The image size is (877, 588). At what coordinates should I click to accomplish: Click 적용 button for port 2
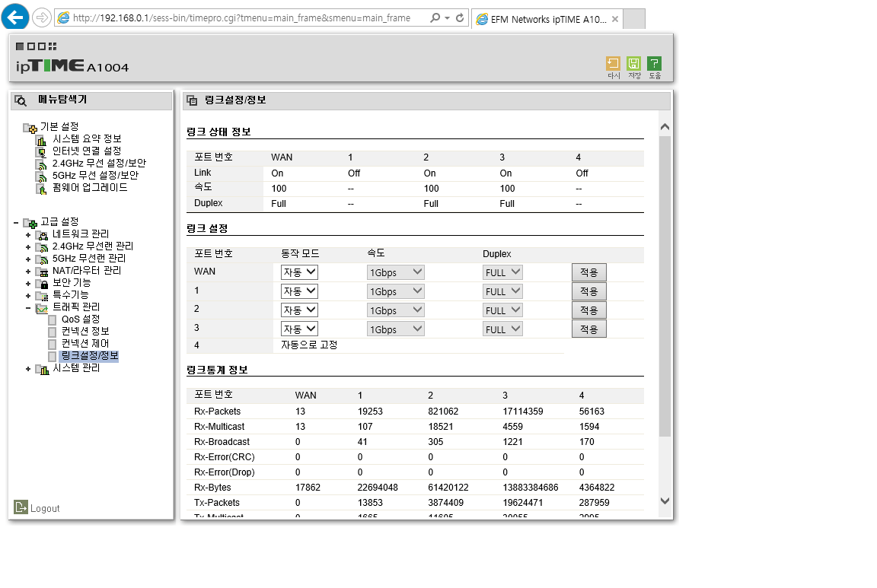[x=589, y=310]
